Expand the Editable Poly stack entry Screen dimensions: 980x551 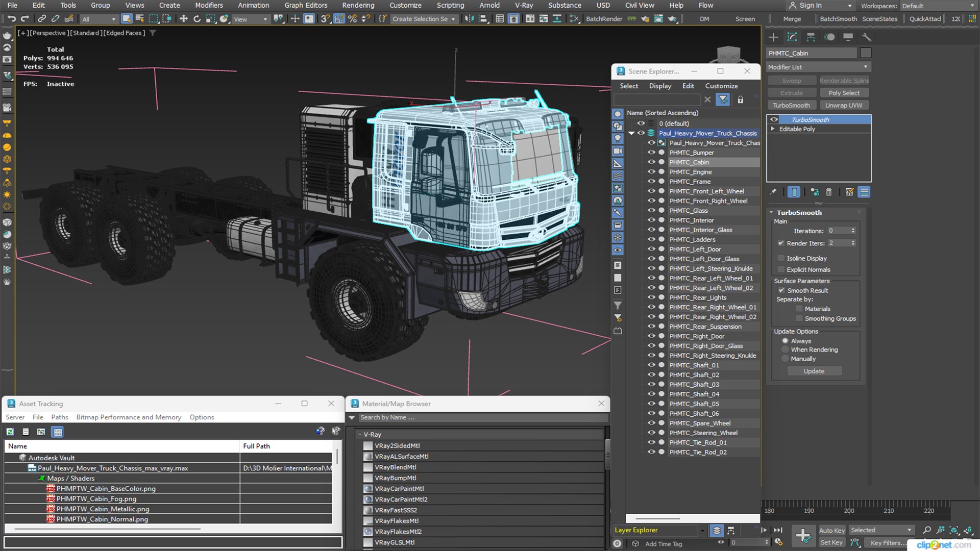[773, 129]
